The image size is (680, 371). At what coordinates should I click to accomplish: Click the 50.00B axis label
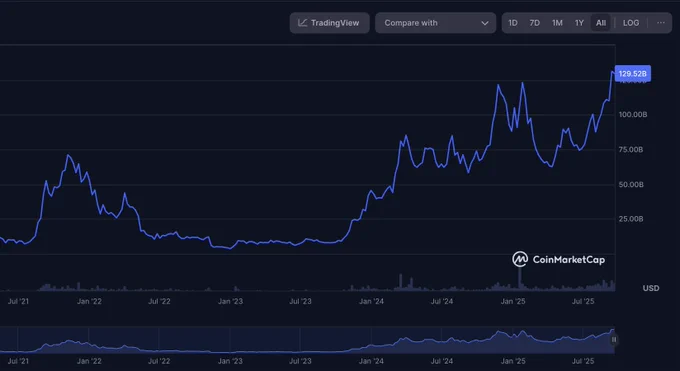click(x=631, y=185)
